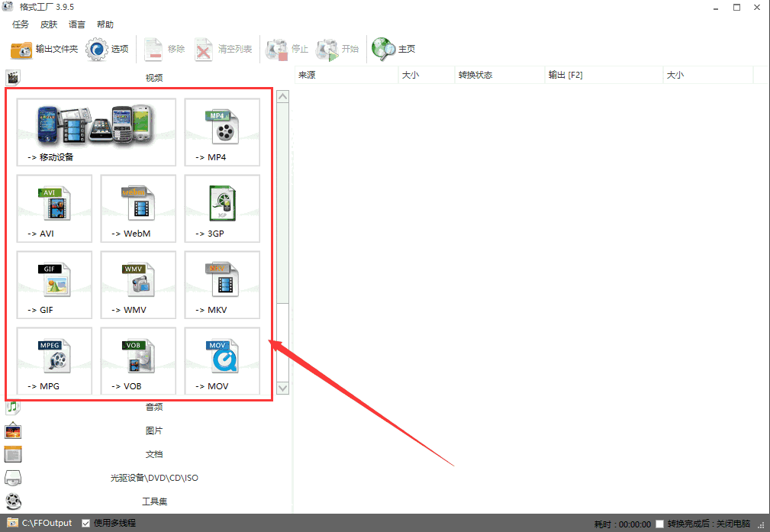Expand the 音频 audio category
770x532 pixels.
point(153,407)
